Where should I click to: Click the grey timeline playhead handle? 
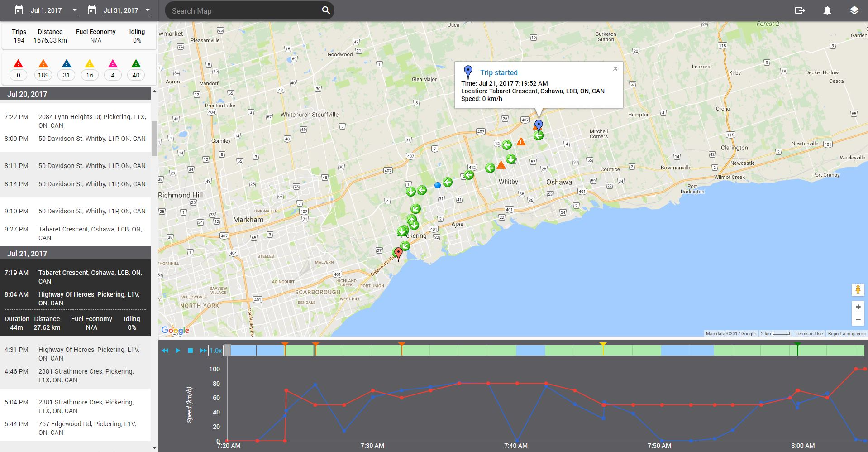point(228,350)
